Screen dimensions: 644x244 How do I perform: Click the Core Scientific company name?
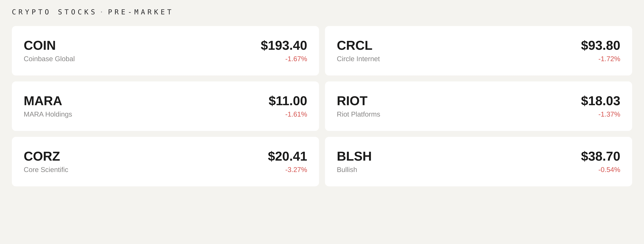[46, 170]
